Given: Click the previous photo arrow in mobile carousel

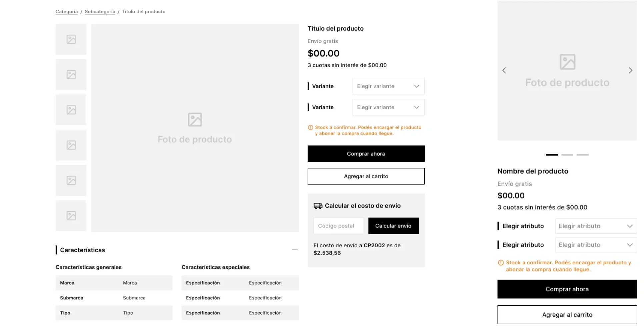Looking at the screenshot, I should point(504,70).
